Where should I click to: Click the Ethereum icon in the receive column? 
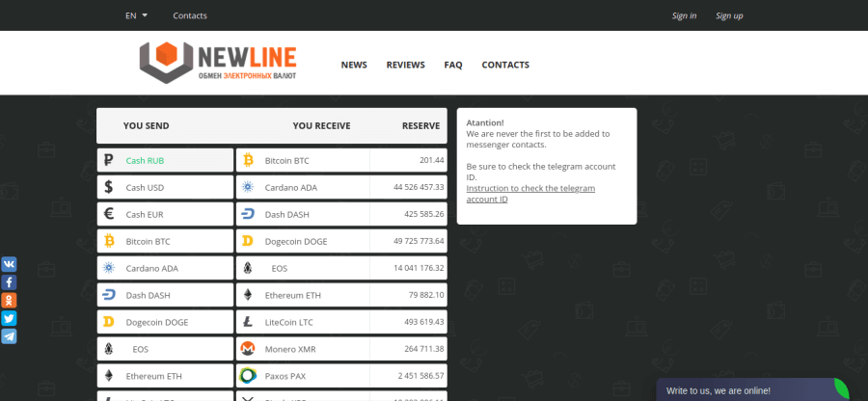(248, 295)
